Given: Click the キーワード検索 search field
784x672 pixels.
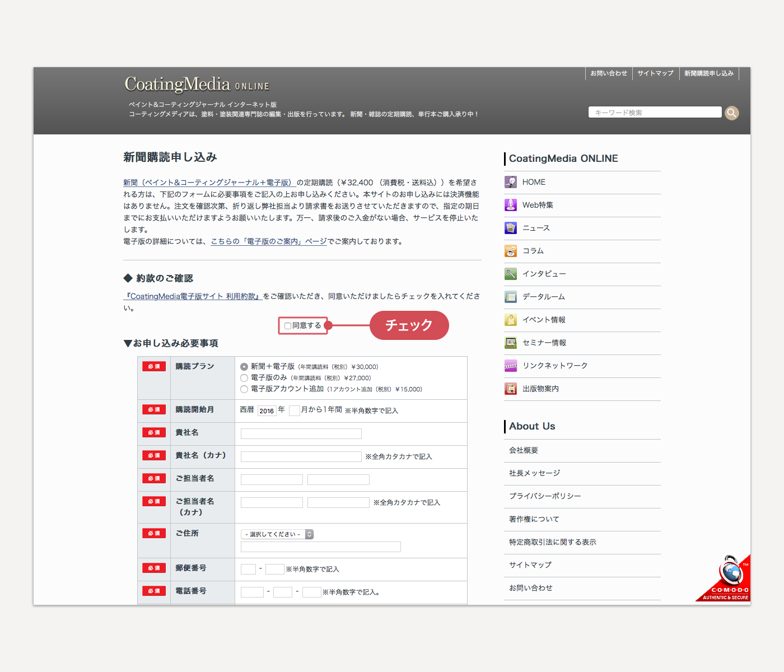Looking at the screenshot, I should [655, 113].
